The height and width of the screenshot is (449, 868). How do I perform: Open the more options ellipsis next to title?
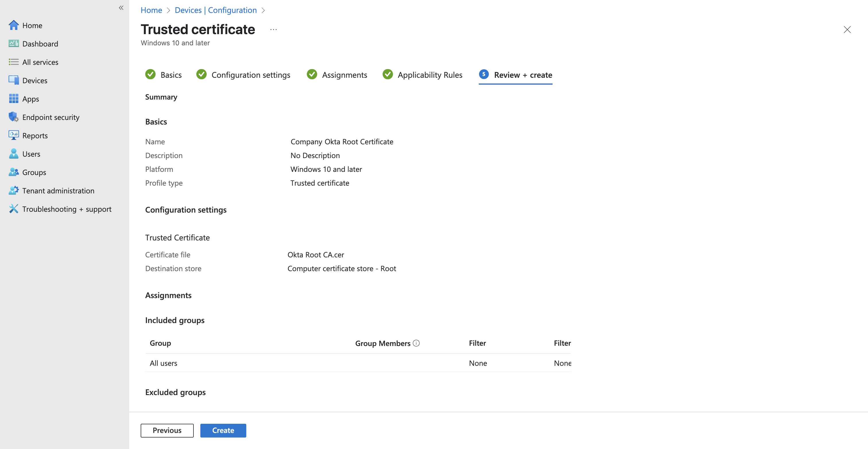273,30
